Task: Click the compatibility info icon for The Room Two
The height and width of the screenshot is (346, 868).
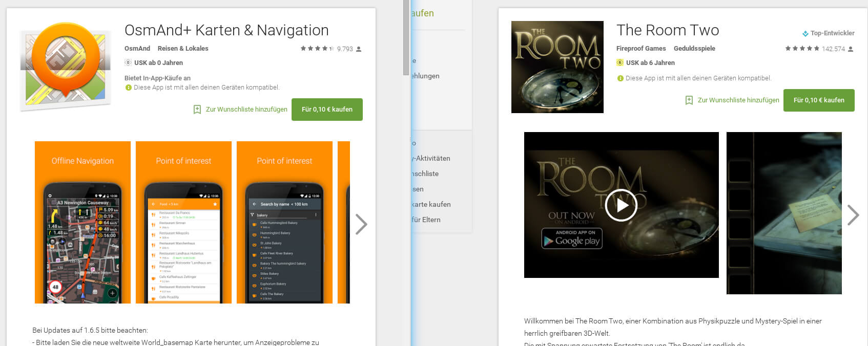Action: 621,78
